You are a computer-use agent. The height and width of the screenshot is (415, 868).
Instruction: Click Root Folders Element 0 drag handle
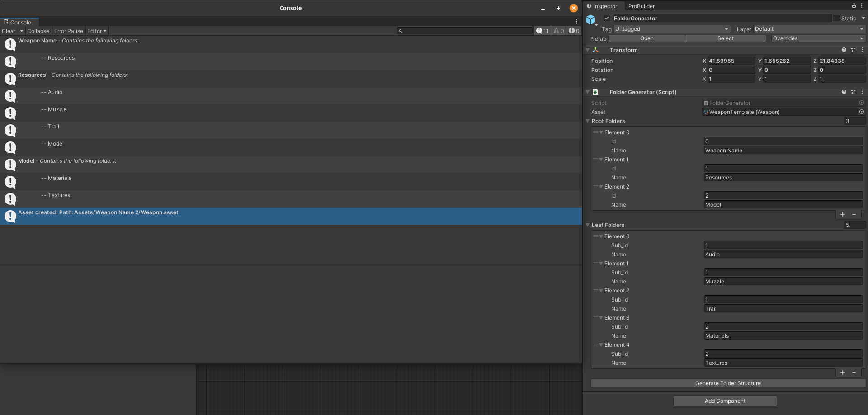pos(595,132)
